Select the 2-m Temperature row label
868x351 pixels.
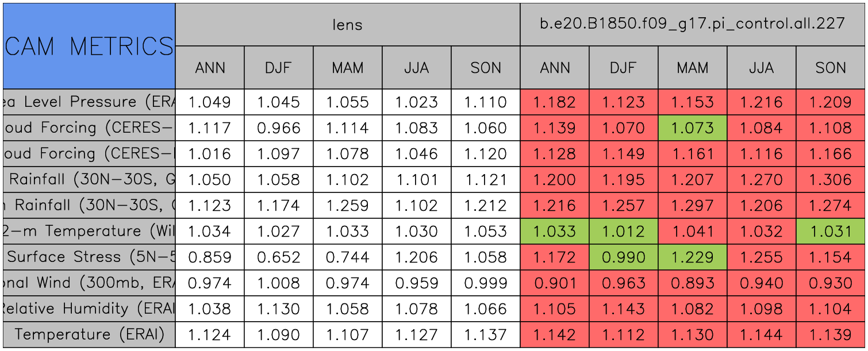[x=89, y=232]
